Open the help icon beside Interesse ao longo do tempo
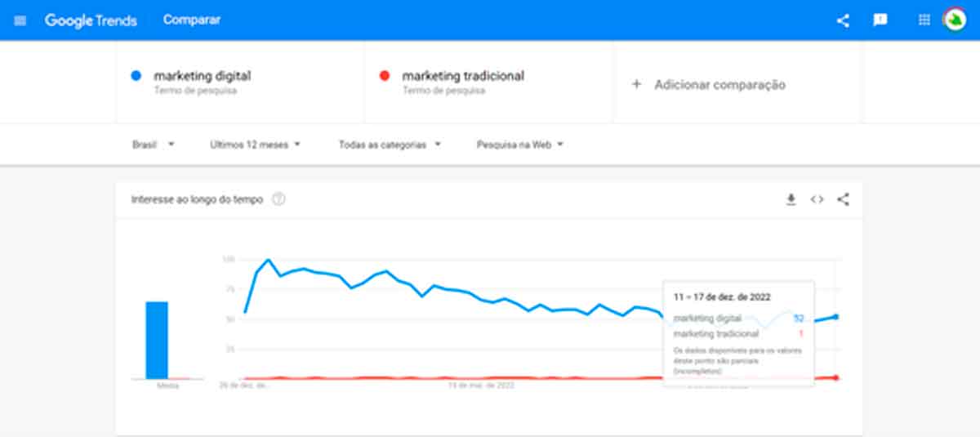 pos(278,199)
